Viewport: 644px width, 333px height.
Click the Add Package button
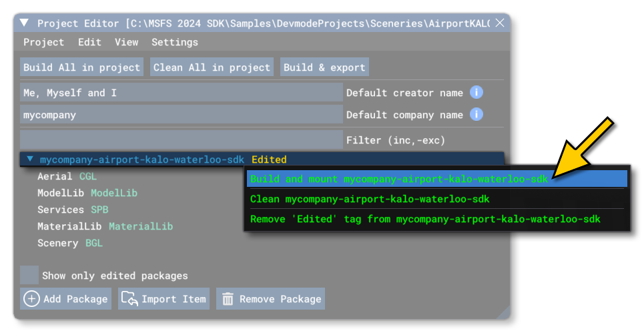[x=65, y=299]
